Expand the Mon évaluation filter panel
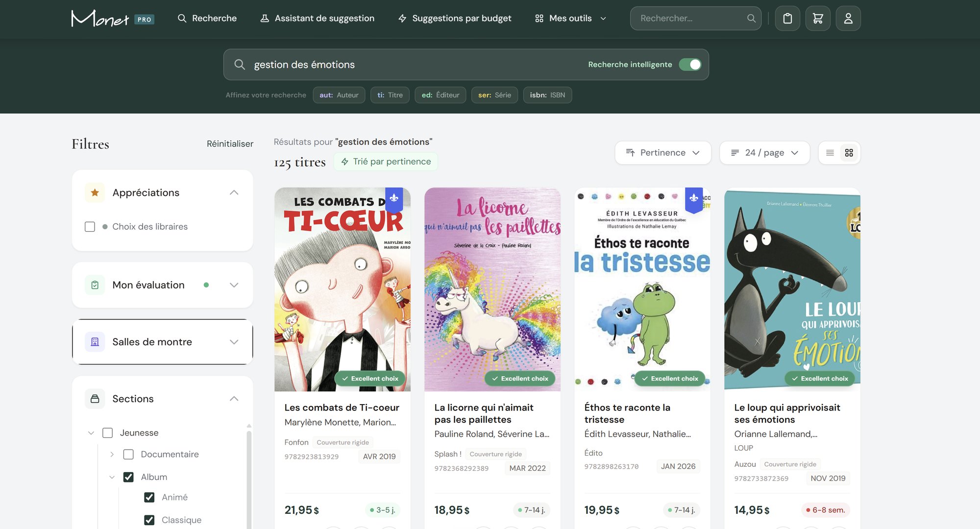 (x=234, y=285)
